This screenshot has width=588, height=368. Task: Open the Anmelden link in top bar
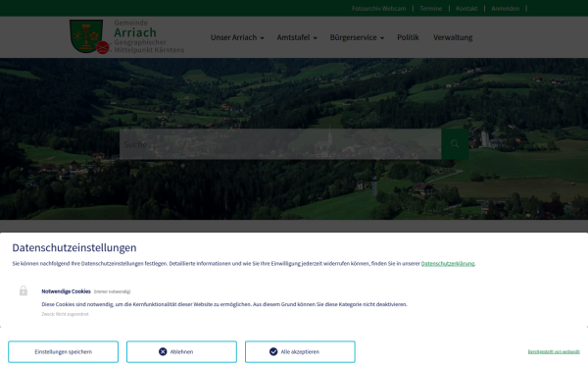(x=505, y=8)
